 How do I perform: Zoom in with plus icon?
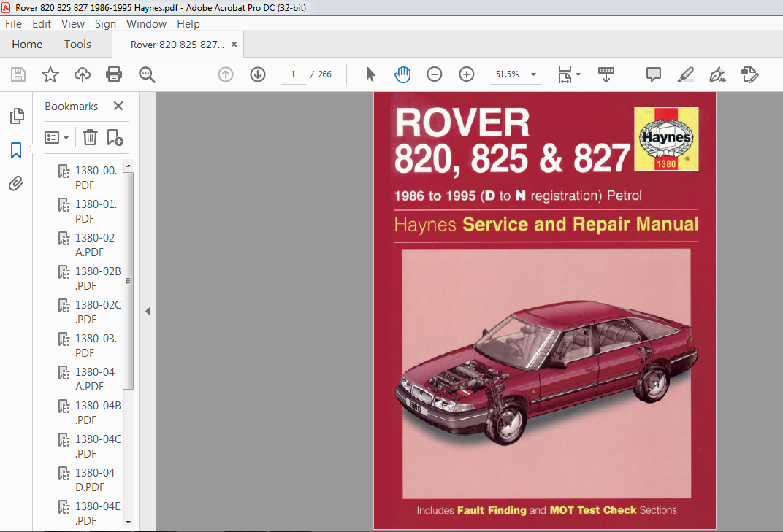[x=467, y=75]
